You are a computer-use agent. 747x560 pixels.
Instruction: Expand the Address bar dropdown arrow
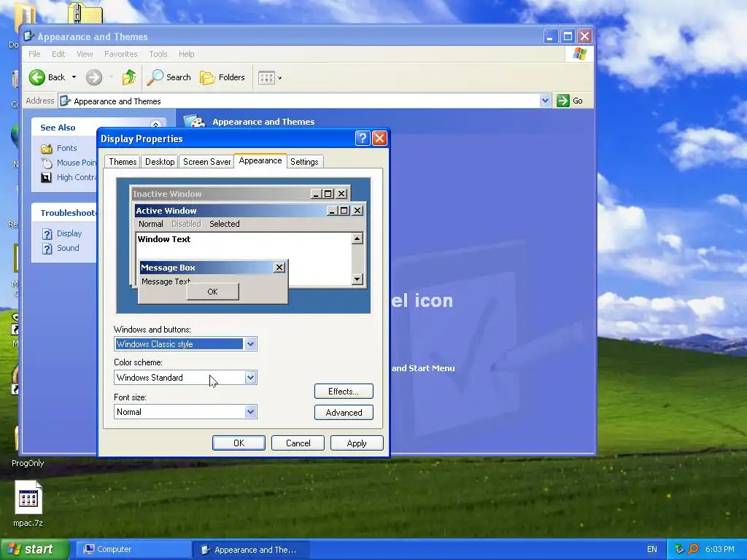pyautogui.click(x=545, y=101)
